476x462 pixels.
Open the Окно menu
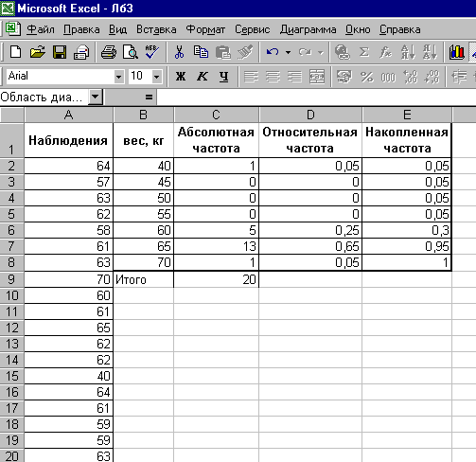click(x=358, y=29)
